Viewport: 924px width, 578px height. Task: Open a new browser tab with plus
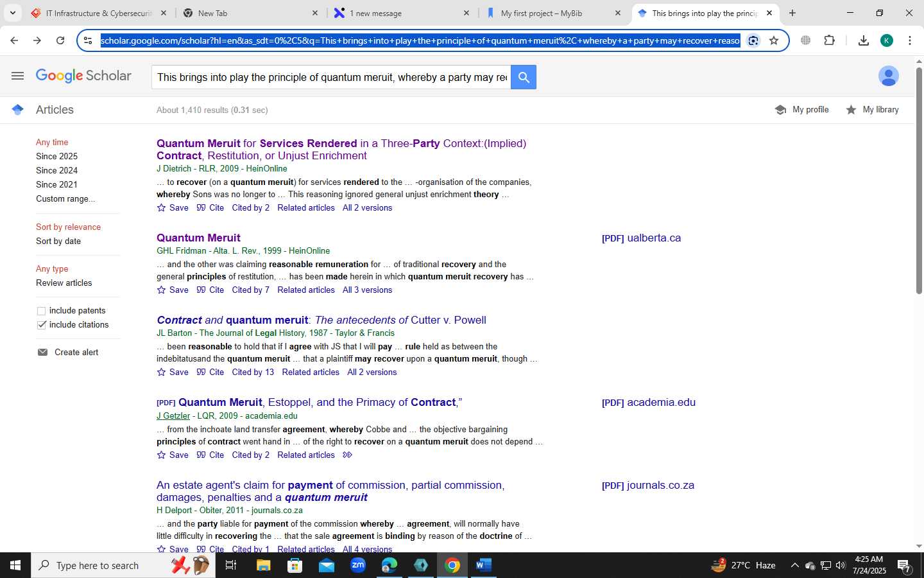pos(792,13)
